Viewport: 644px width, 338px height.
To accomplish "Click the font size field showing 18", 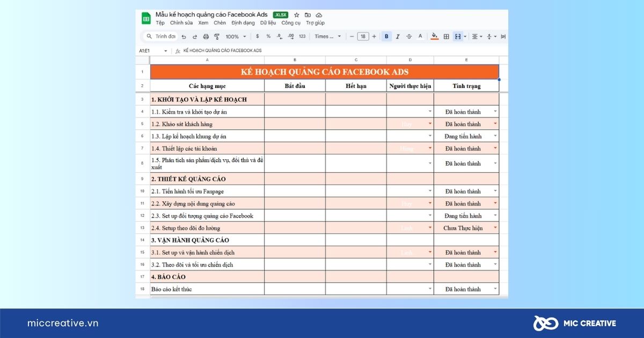I will (363, 36).
